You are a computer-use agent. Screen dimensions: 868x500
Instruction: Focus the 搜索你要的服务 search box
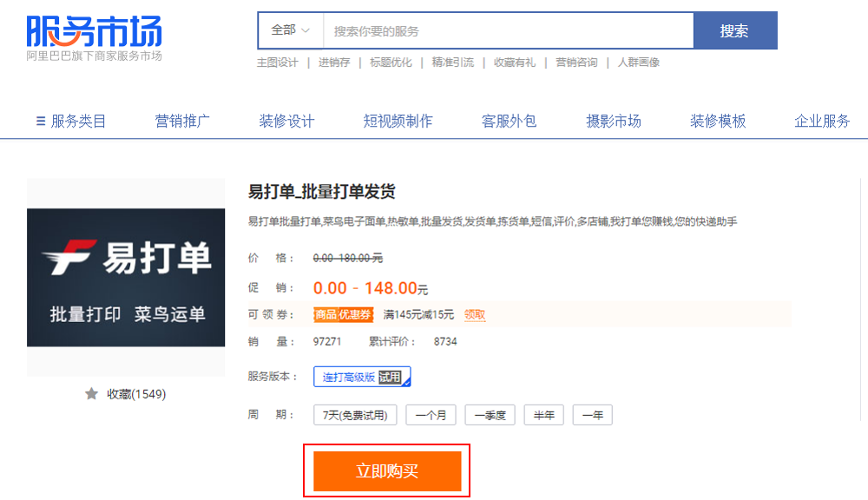(508, 31)
